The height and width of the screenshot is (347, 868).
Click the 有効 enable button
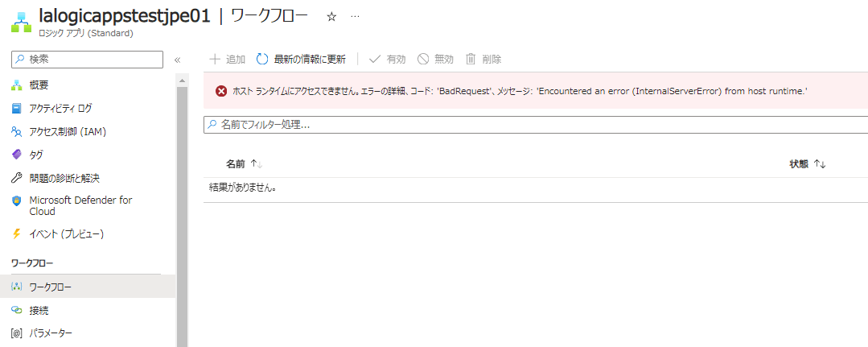(x=387, y=60)
